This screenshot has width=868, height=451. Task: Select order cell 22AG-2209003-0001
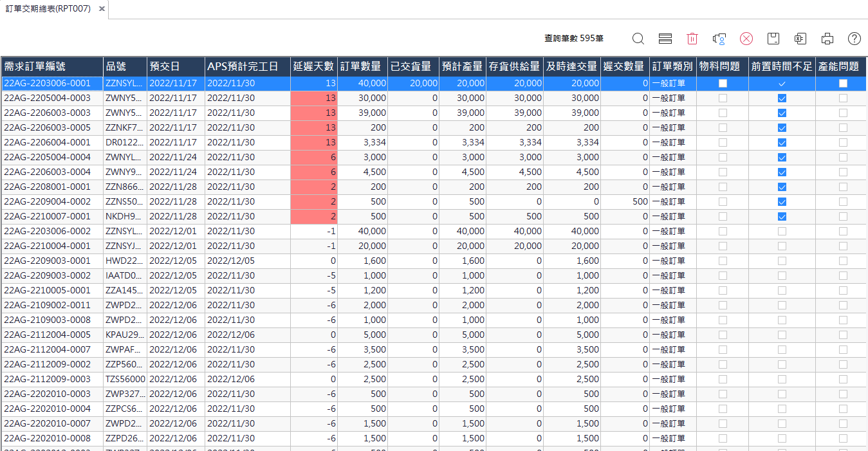(52, 261)
